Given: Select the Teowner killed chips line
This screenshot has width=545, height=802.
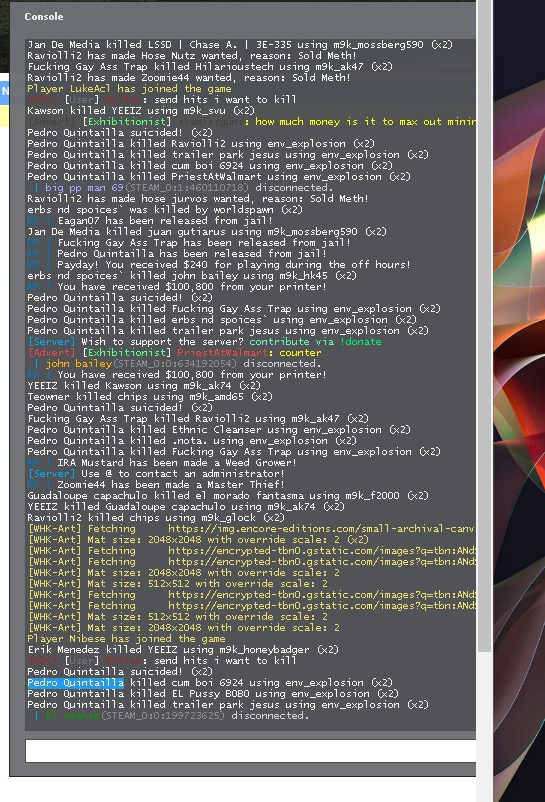Looking at the screenshot, I should (x=150, y=397).
